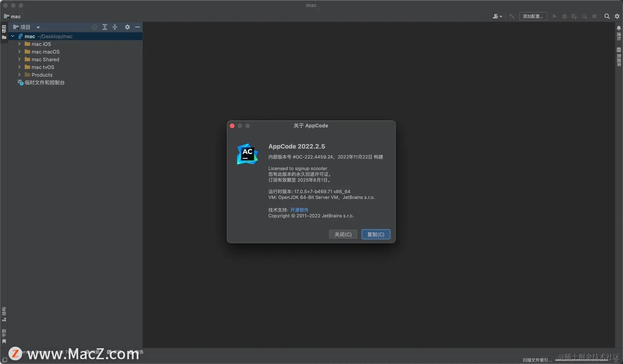Image resolution: width=623 pixels, height=364 pixels.
Task: Click the mac breadcrumb in navigation bar
Action: (12, 17)
